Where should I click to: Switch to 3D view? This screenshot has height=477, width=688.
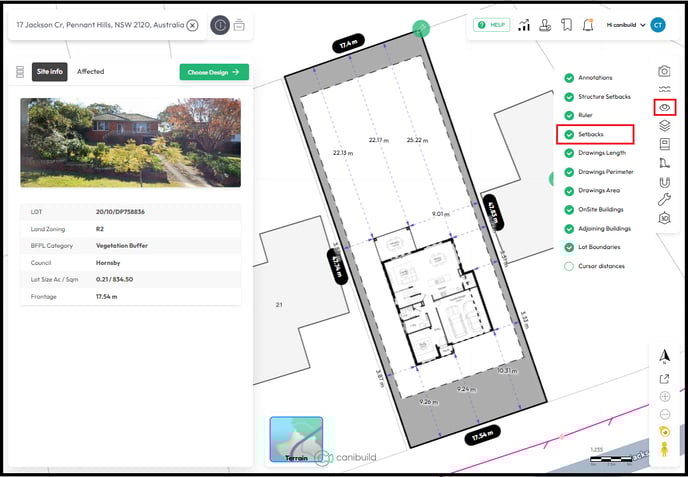665,218
